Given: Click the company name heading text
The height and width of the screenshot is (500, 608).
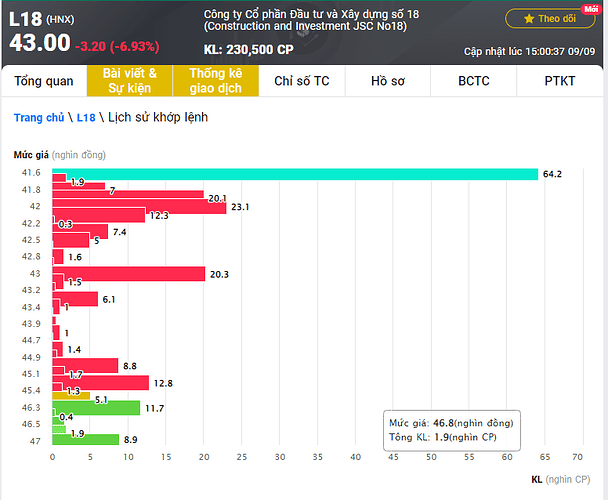Looking at the screenshot, I should [311, 14].
